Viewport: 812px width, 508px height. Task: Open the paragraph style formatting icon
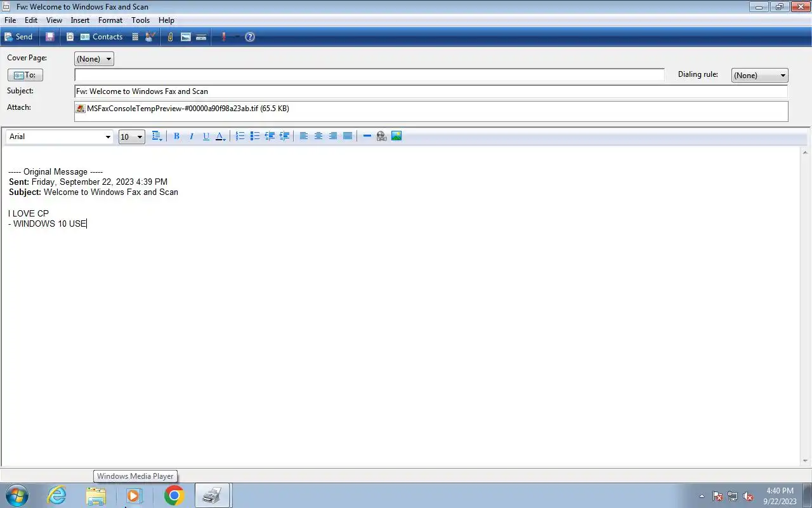point(157,136)
